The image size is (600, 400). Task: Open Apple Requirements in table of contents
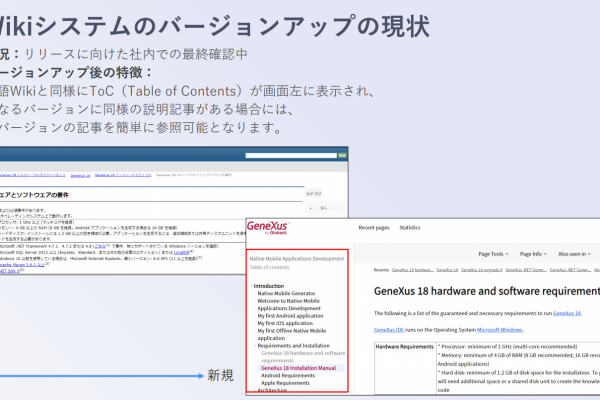click(x=285, y=383)
